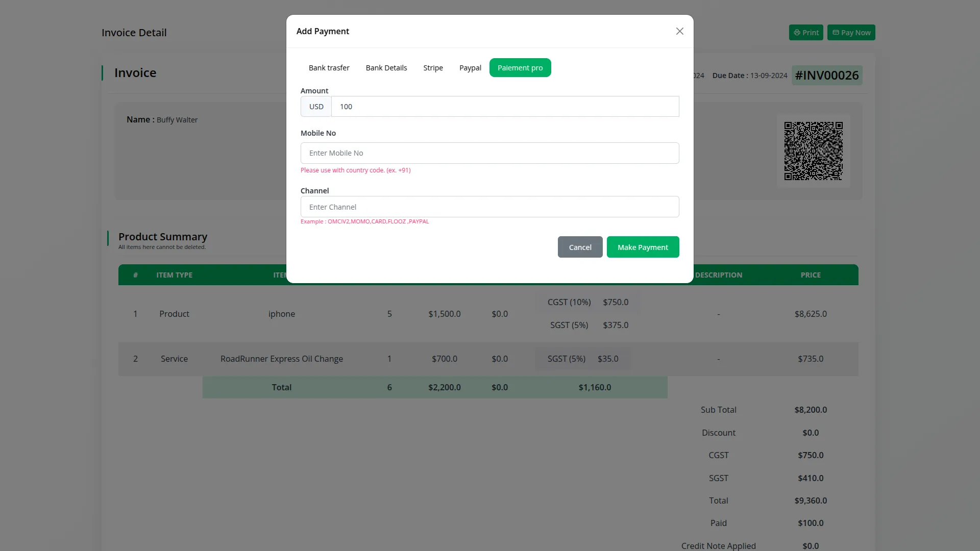Select the RoadRunner Express Oil Change row

pos(281,359)
